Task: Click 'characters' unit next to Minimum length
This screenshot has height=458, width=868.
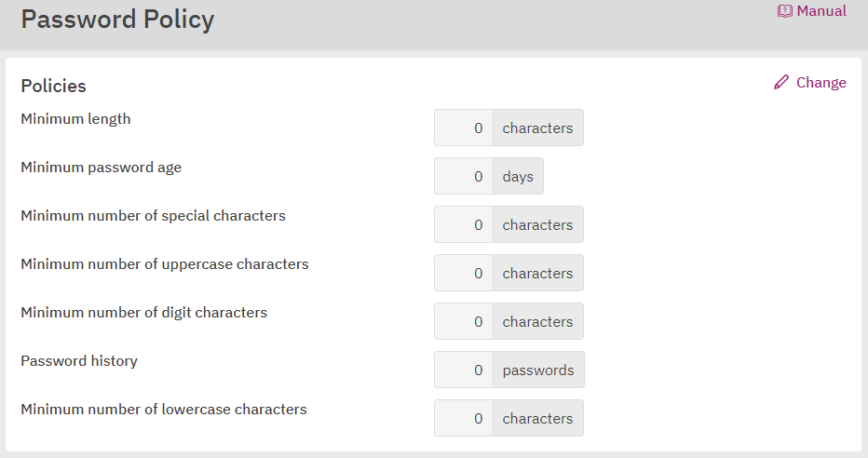Action: click(x=538, y=128)
